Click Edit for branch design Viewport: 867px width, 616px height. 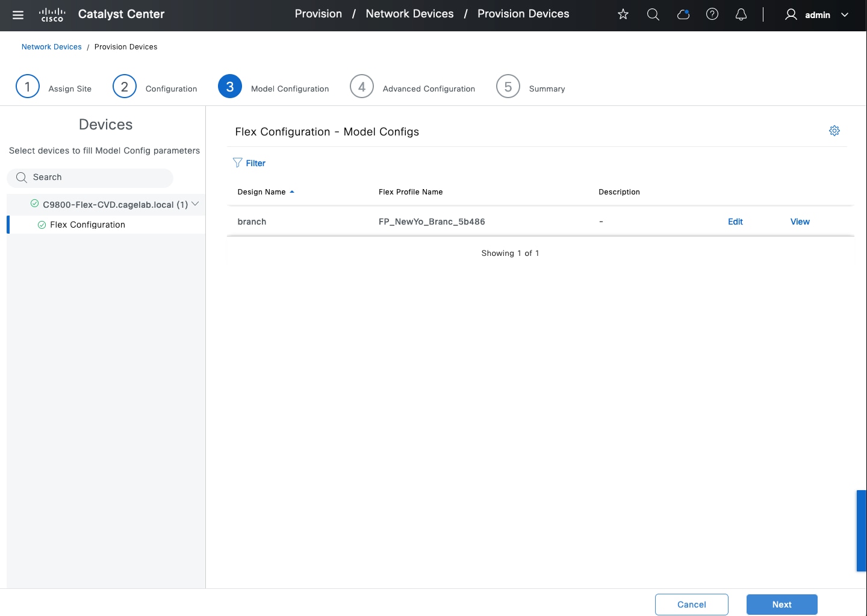(x=735, y=222)
